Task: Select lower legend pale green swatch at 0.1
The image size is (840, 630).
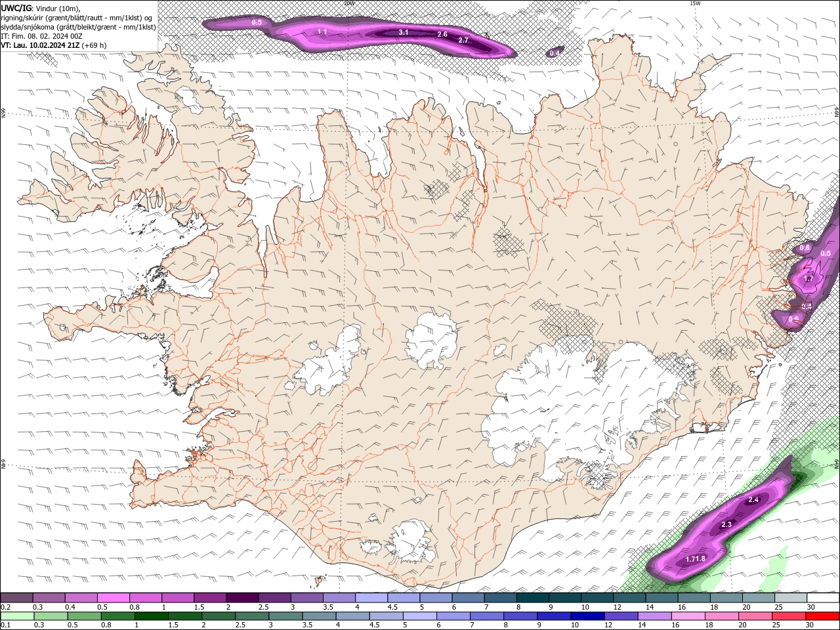Action: point(17,616)
